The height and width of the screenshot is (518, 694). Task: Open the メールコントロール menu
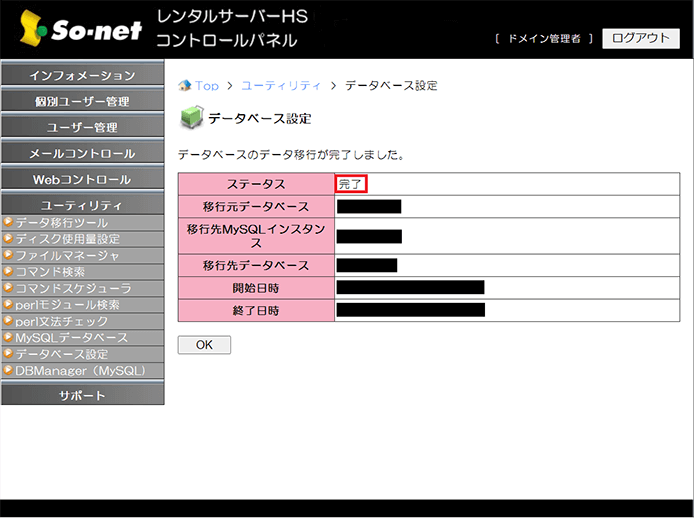pyautogui.click(x=82, y=154)
